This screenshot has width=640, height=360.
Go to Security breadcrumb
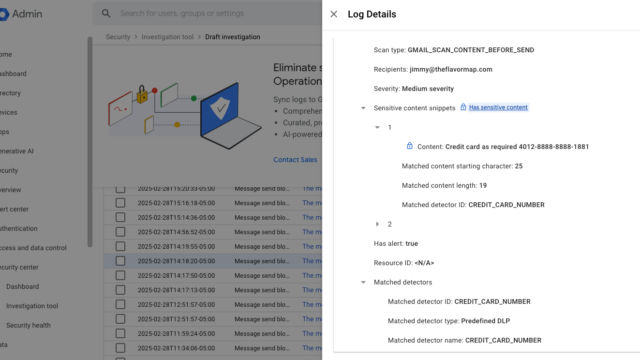[118, 37]
